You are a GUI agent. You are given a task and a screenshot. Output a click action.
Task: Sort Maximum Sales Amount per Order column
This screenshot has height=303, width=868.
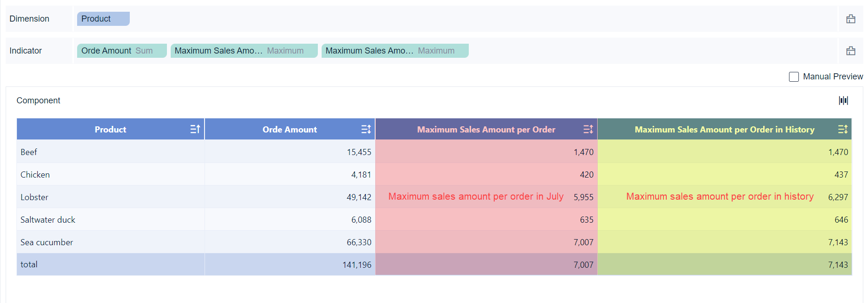[588, 129]
